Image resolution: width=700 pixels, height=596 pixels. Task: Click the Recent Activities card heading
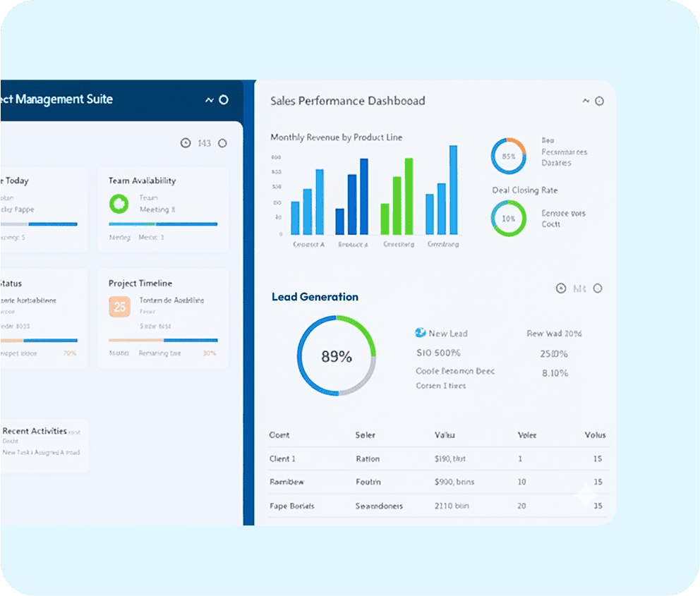coord(35,431)
